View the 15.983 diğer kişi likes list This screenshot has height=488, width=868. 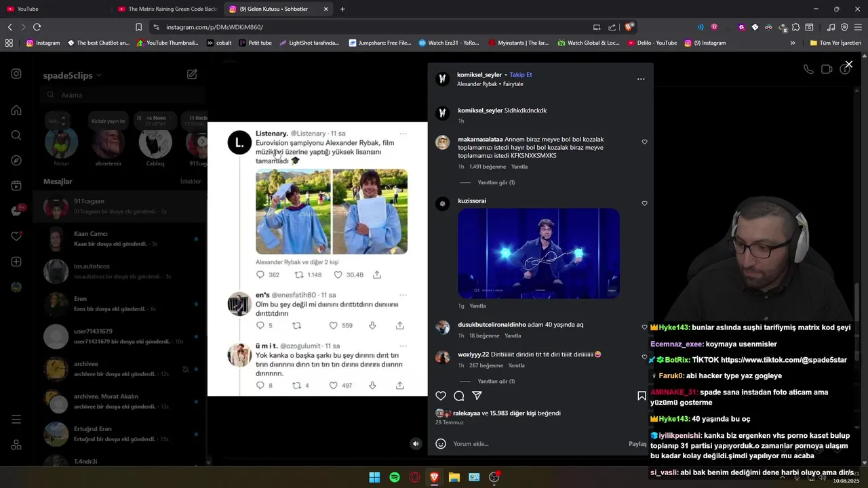pyautogui.click(x=513, y=413)
